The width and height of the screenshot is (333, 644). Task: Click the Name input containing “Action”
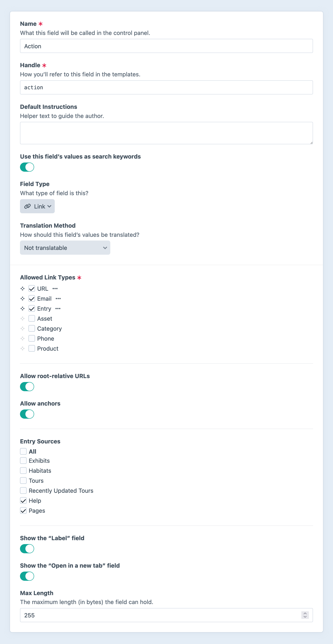pos(166,46)
